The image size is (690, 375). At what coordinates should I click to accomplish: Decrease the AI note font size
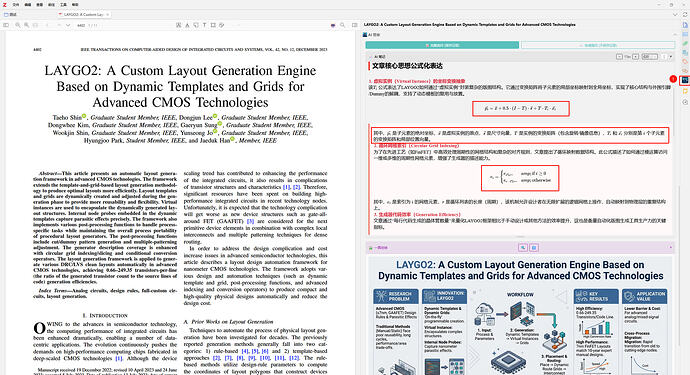coord(619,57)
